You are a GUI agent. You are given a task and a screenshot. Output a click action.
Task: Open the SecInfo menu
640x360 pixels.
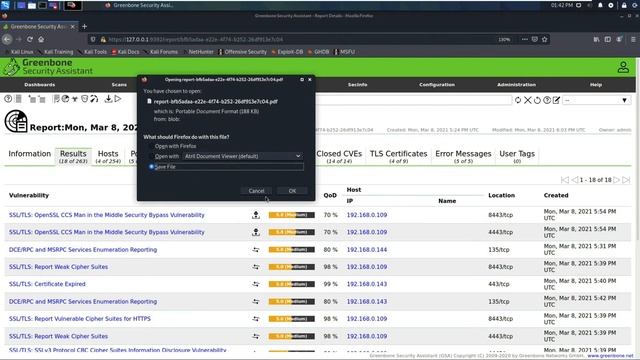[358, 85]
